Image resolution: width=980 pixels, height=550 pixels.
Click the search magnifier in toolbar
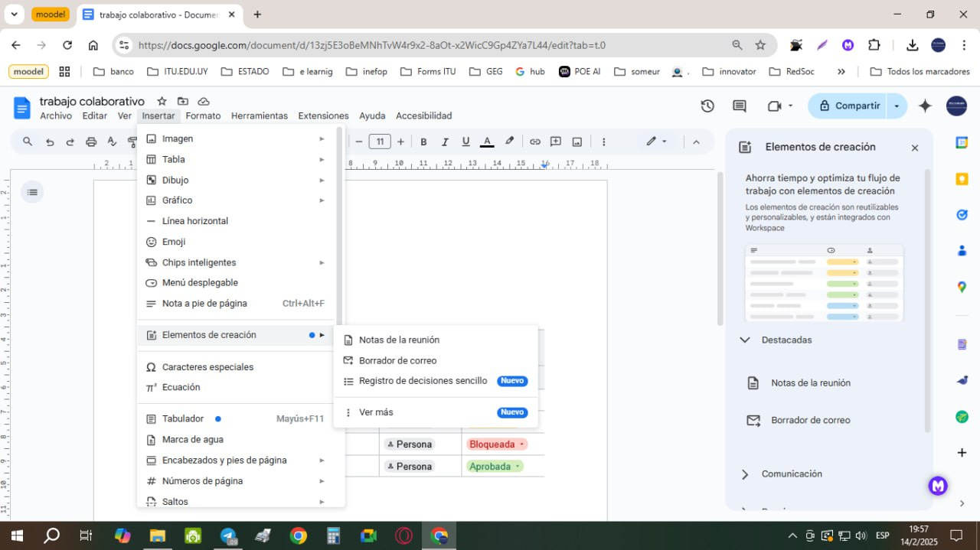click(x=28, y=142)
